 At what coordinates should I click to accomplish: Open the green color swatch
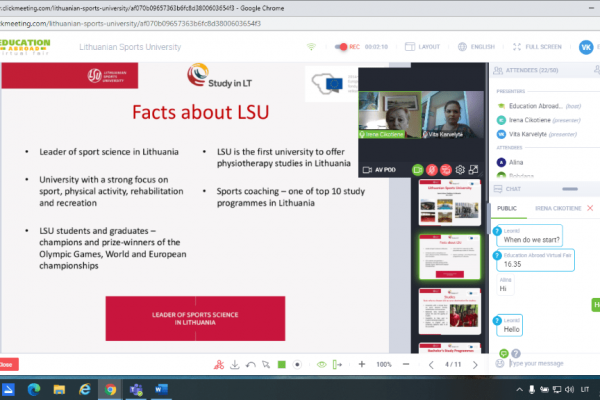(x=282, y=364)
